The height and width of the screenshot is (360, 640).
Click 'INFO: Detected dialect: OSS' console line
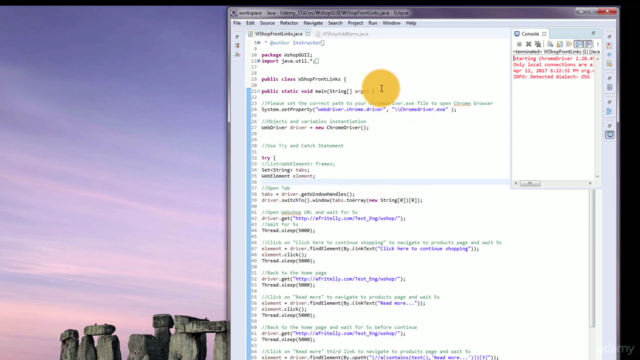[x=551, y=77]
